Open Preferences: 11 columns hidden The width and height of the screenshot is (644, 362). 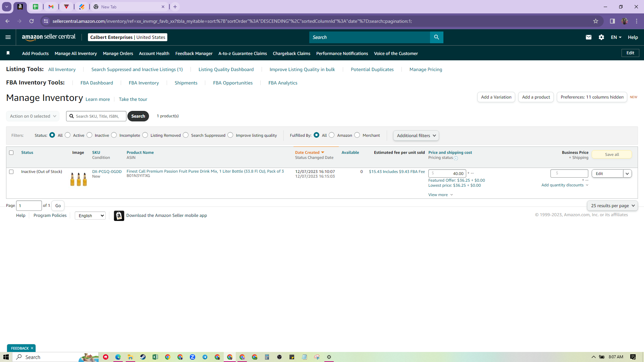(592, 97)
